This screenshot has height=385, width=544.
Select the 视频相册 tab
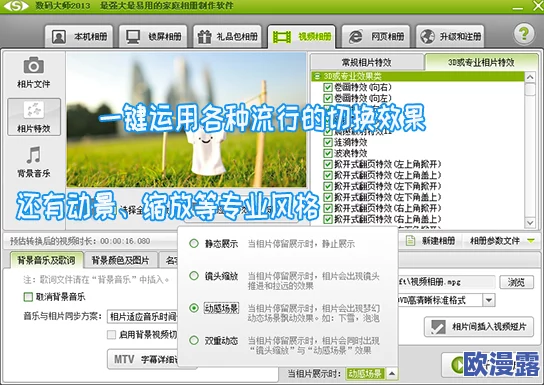tap(301, 36)
